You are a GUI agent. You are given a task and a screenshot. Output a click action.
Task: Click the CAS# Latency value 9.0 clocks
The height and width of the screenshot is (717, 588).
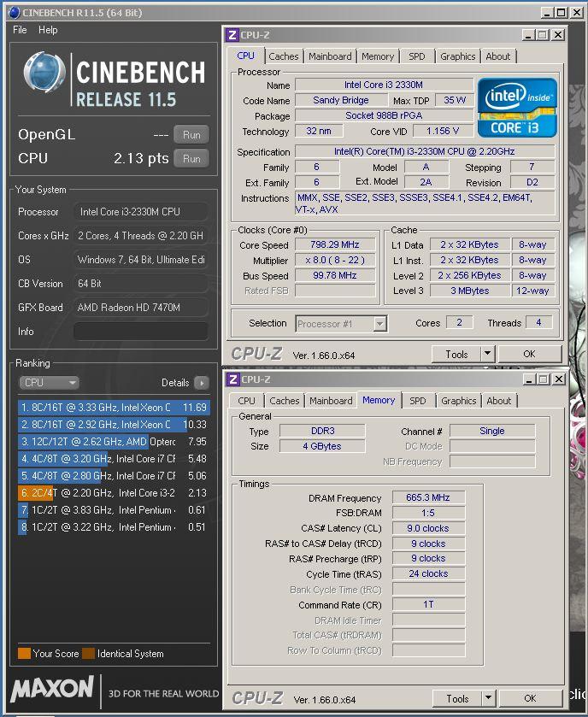(428, 528)
